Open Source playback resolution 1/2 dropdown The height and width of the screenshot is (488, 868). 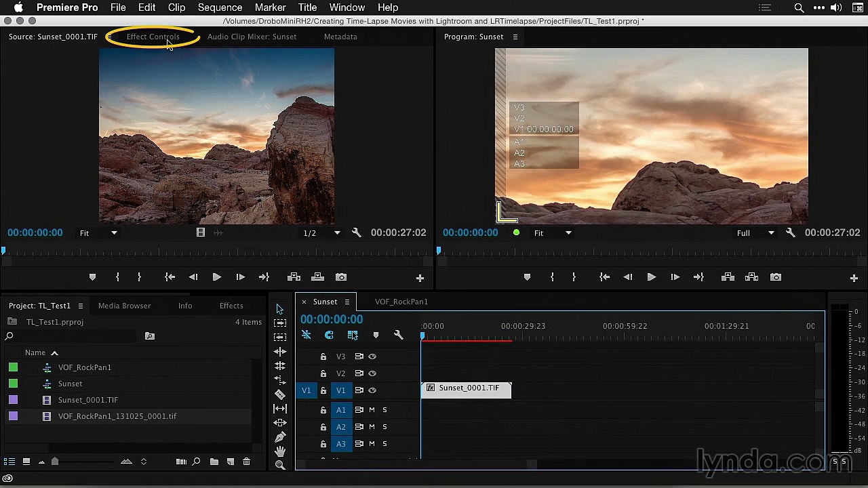click(321, 233)
